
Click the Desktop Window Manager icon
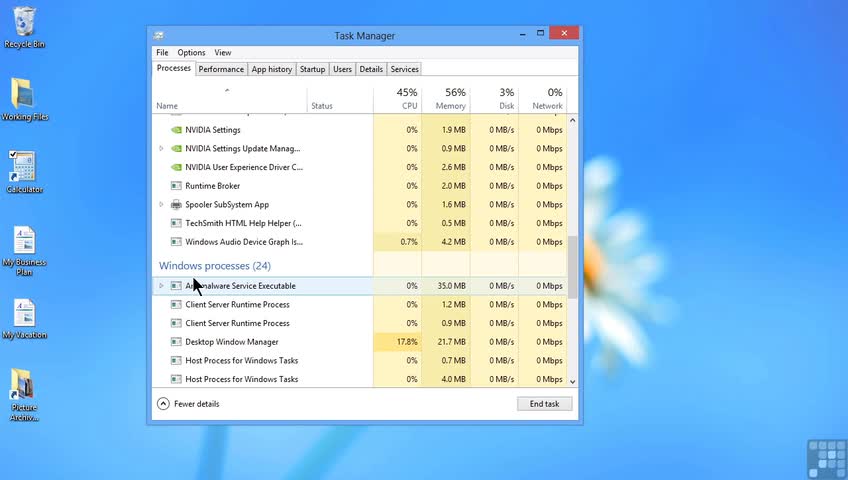click(176, 342)
